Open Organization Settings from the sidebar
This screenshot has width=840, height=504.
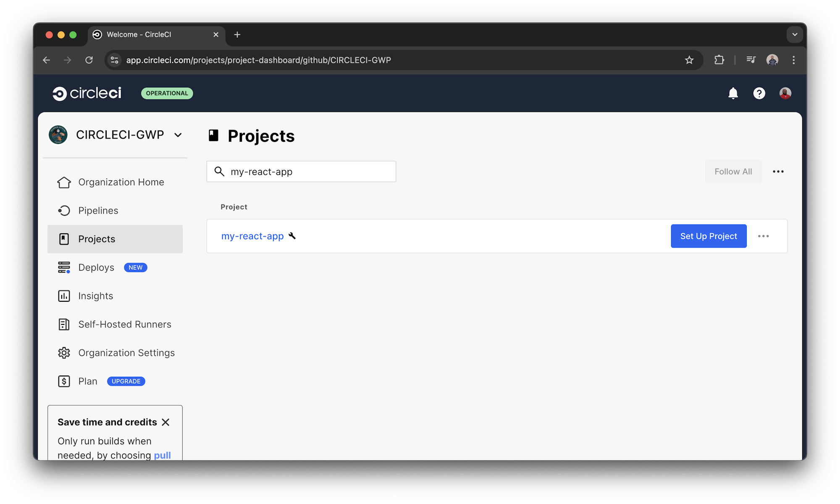coord(126,353)
